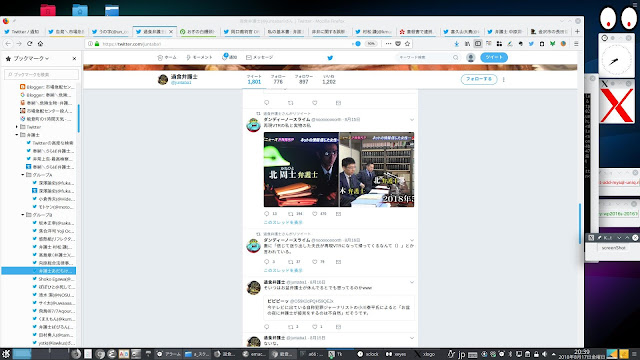Screen dimensions: 640x360
Task: Like the 過食弁護士 quote tweet of ピピピーッ
Action: [315, 327]
